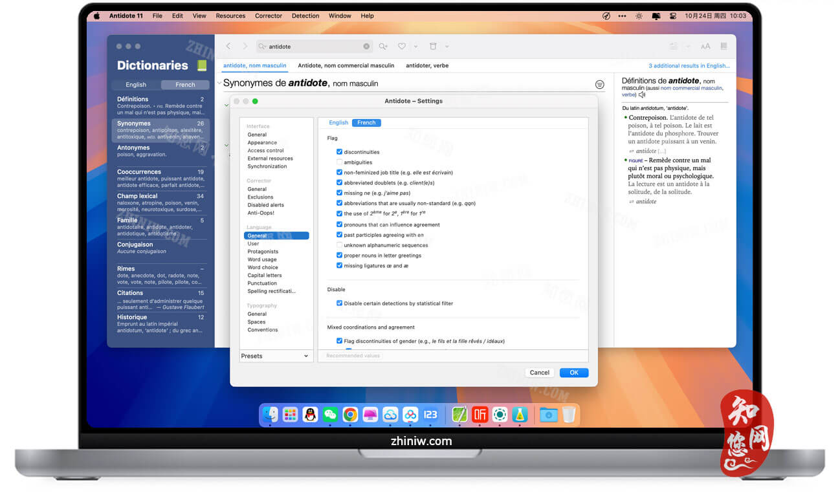
Task: Open QQ penguin in the Dock
Action: tap(311, 415)
